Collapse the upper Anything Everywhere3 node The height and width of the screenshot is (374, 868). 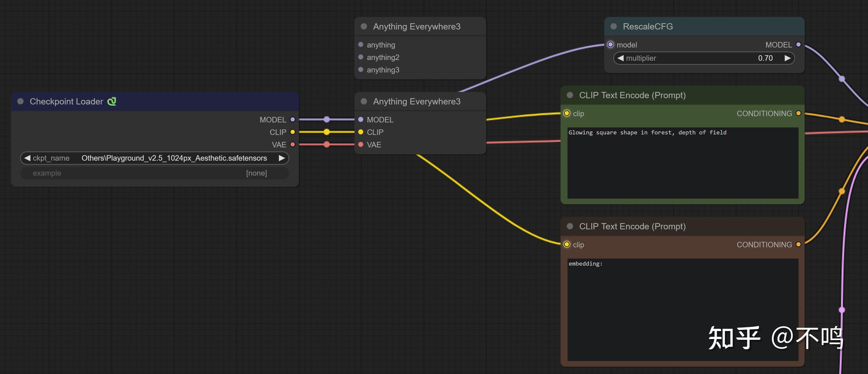coord(364,26)
